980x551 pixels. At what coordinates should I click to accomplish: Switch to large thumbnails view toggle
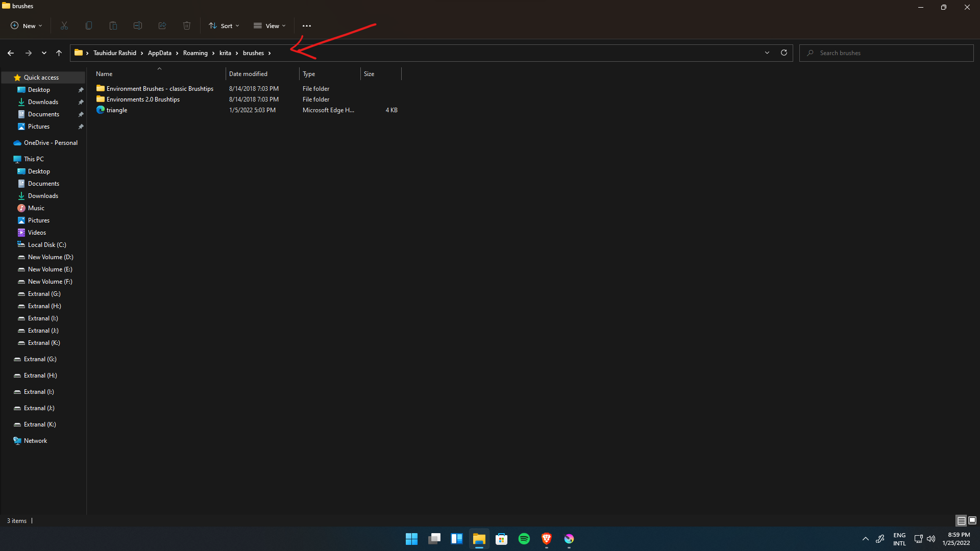click(972, 520)
